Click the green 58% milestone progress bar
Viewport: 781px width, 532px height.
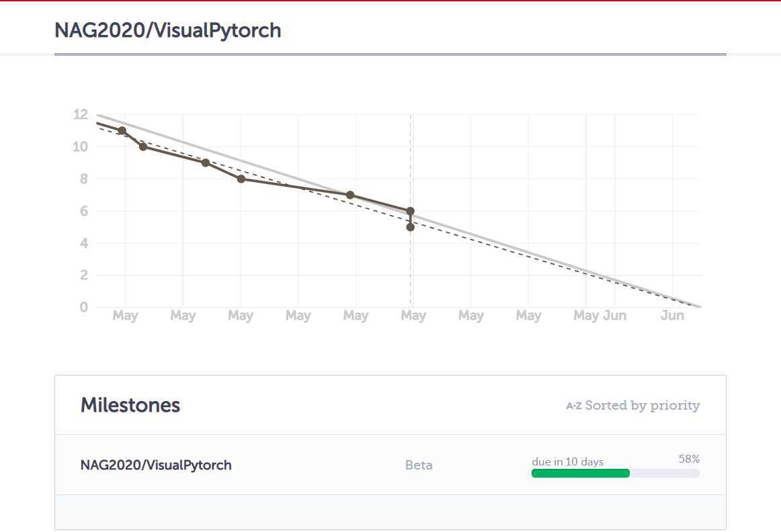click(x=580, y=474)
